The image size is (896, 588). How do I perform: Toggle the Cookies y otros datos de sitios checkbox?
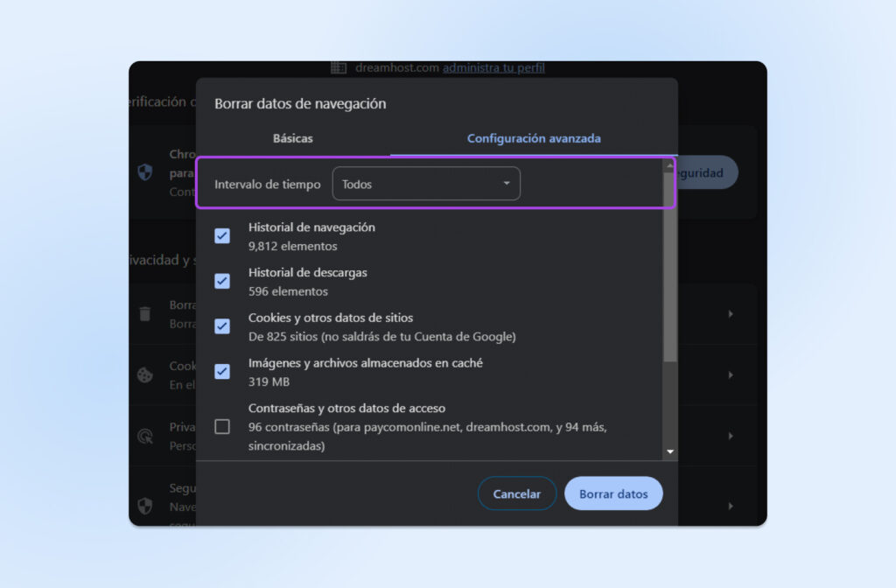tap(222, 326)
